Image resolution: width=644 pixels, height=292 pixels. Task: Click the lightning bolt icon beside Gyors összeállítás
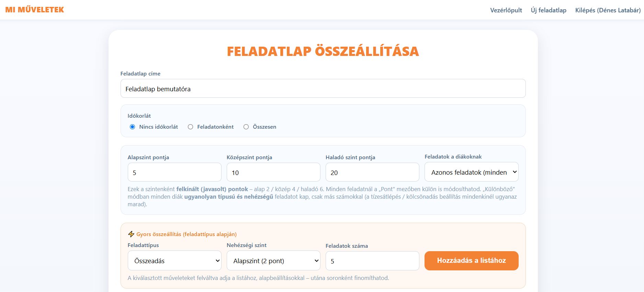coord(131,234)
